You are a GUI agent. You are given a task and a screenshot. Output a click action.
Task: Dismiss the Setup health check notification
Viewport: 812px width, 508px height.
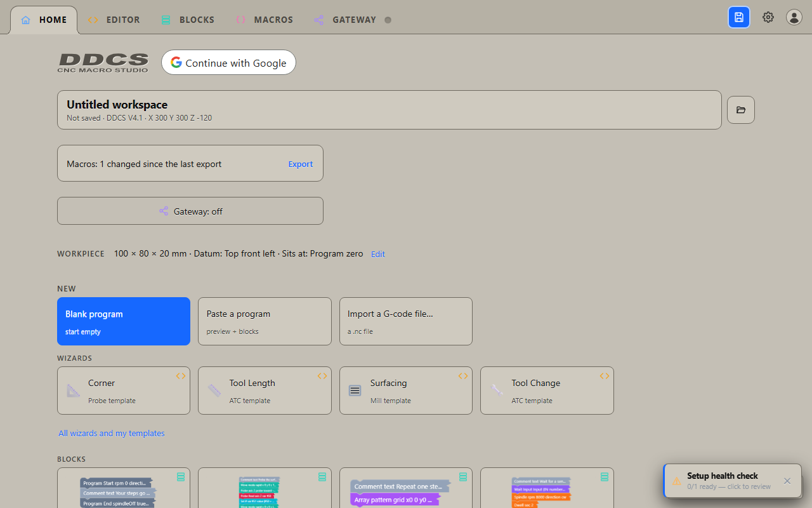tap(787, 481)
